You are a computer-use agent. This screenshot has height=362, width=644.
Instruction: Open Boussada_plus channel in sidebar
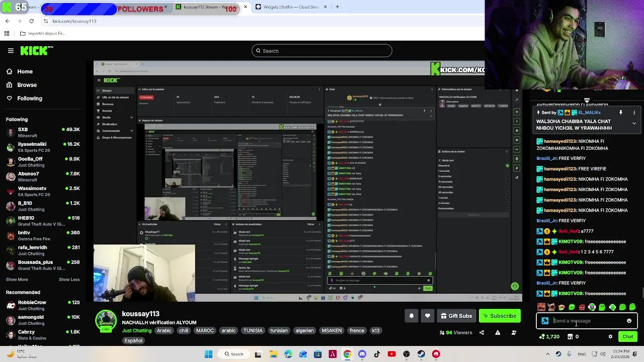(43, 265)
